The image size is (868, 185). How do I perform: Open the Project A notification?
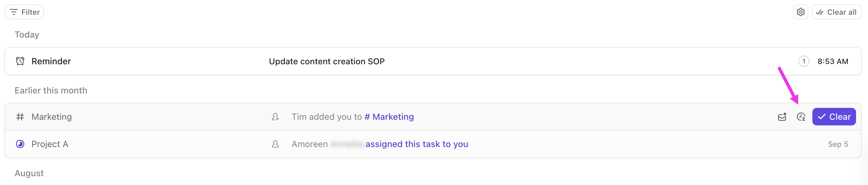(50, 144)
